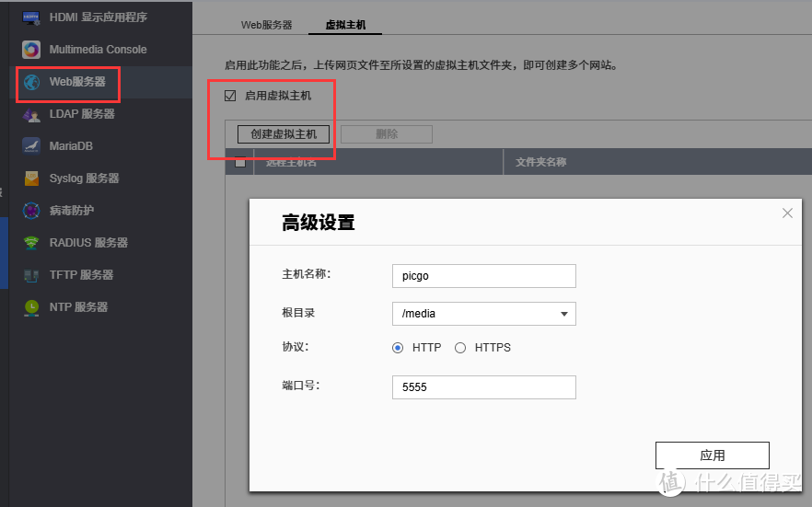Click the 应用 button

point(712,455)
